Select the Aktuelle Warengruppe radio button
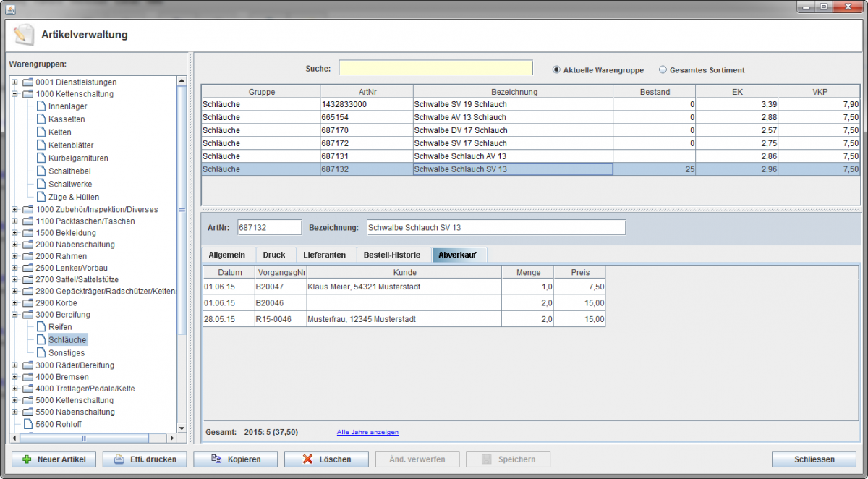868x479 pixels. coord(556,70)
